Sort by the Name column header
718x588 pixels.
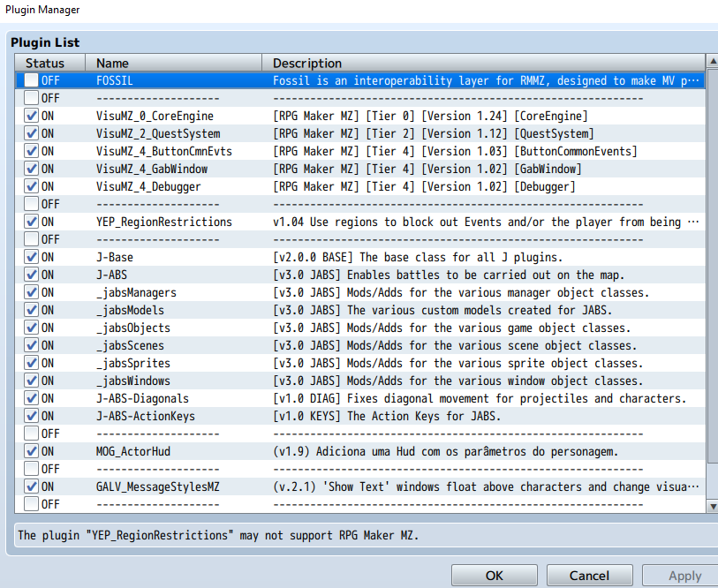pos(174,63)
